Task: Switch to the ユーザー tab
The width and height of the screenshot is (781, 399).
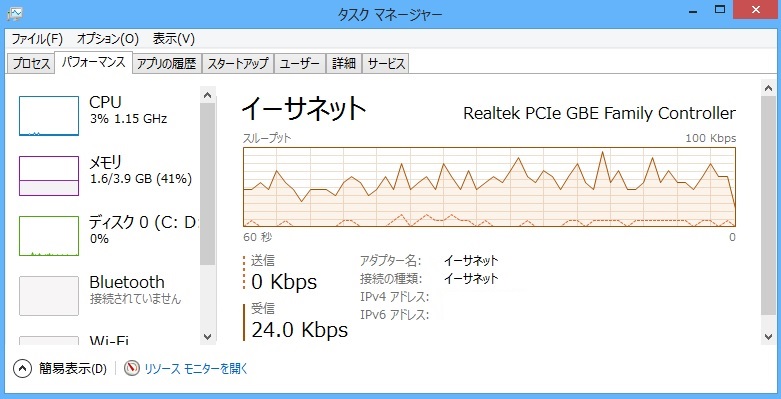Action: tap(300, 64)
